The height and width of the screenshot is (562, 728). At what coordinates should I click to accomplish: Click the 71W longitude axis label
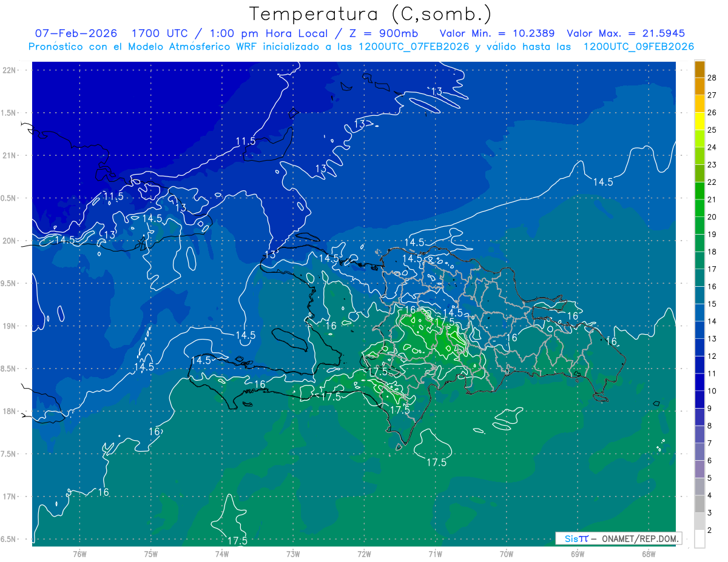[x=435, y=554]
